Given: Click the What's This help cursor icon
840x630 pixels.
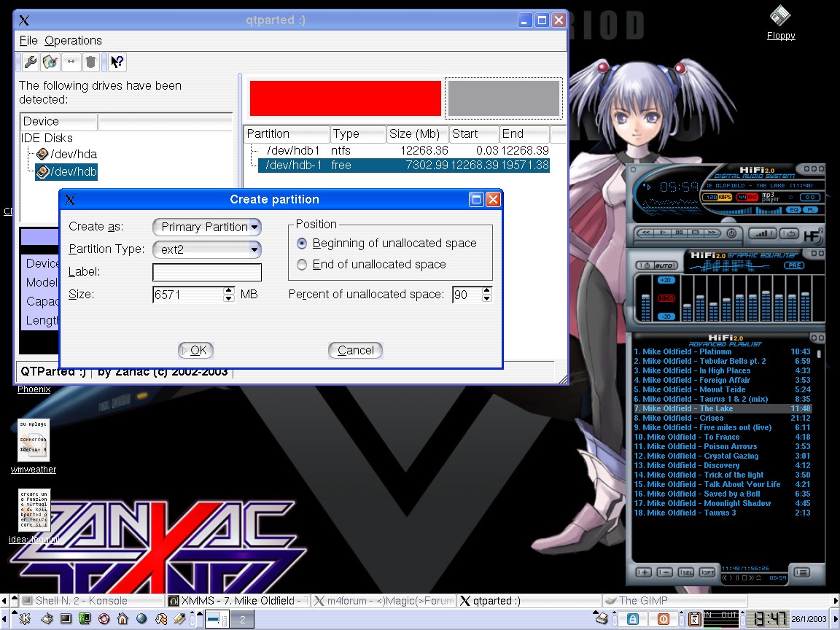Looking at the screenshot, I should click(x=117, y=63).
